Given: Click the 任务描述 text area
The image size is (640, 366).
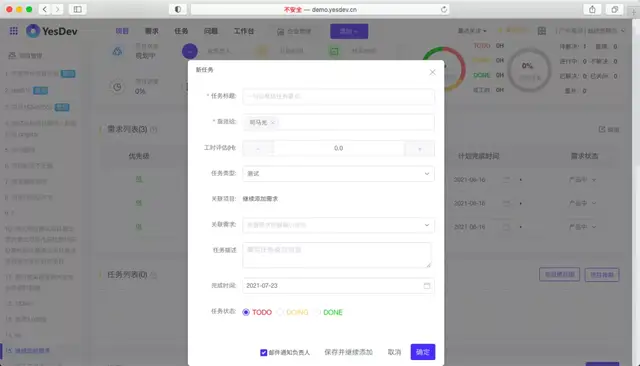Looking at the screenshot, I should 337,255.
